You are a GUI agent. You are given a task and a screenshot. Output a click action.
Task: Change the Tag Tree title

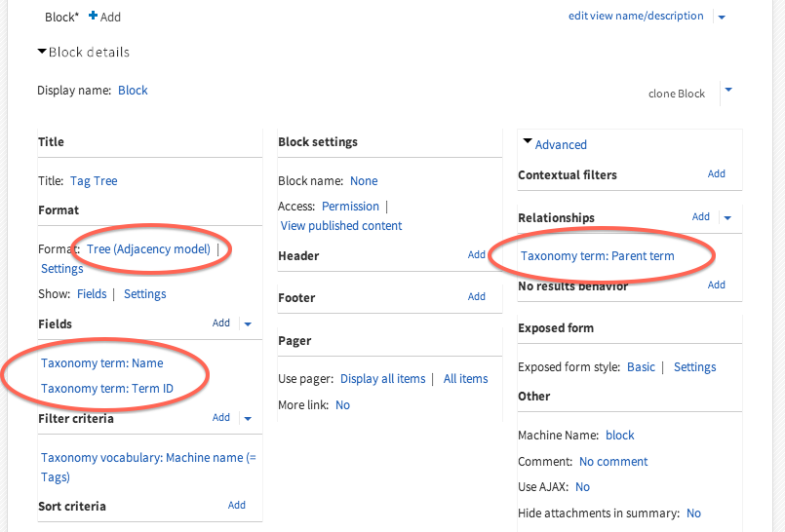pyautogui.click(x=94, y=180)
